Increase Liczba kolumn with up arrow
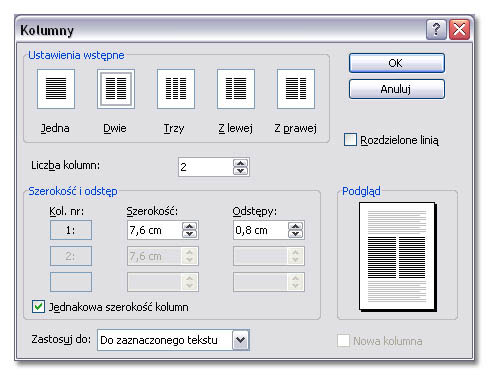The image size is (489, 375). pos(241,163)
